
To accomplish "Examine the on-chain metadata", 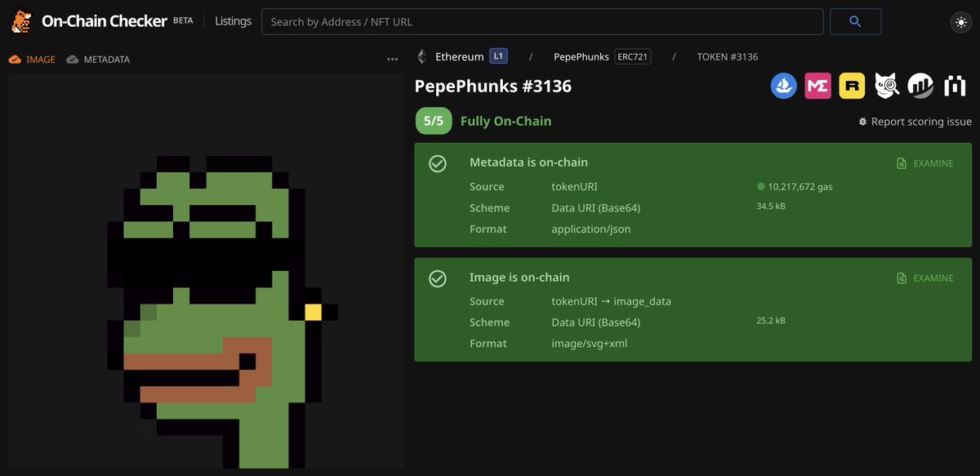I will (924, 162).
